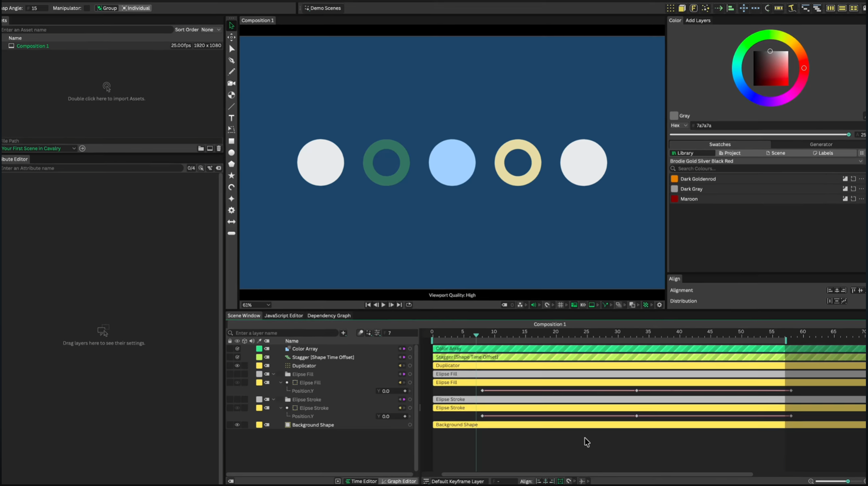Click the add layer plus button

pyautogui.click(x=343, y=333)
